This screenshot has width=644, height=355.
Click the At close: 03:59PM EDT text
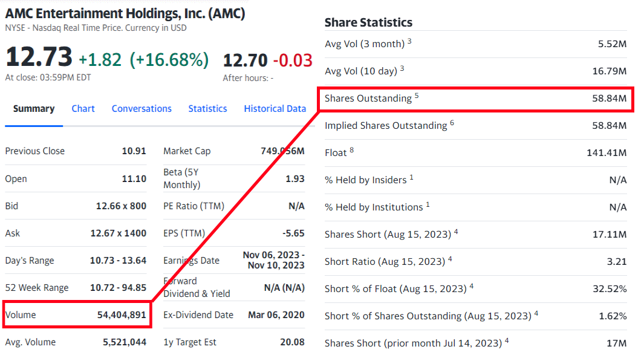(x=48, y=77)
